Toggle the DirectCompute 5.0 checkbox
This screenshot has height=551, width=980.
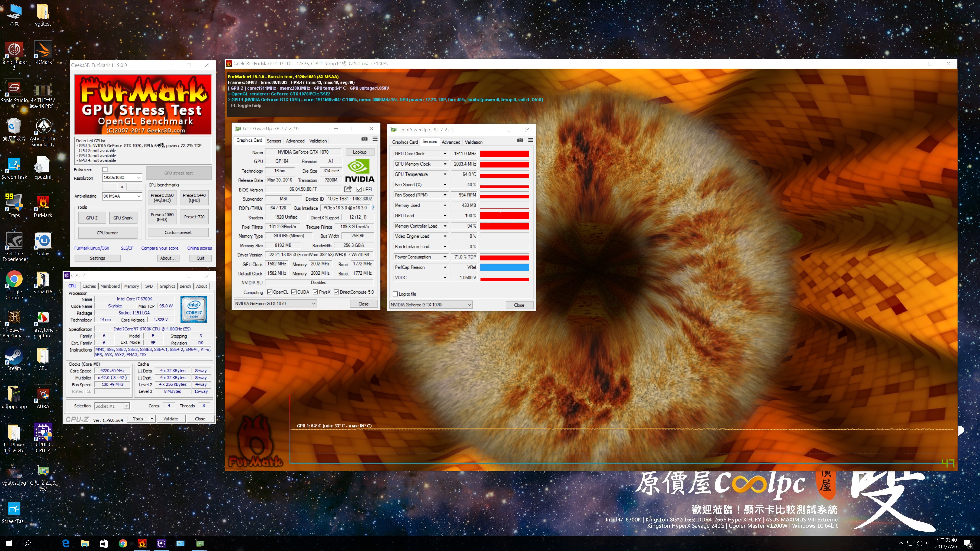(x=336, y=292)
